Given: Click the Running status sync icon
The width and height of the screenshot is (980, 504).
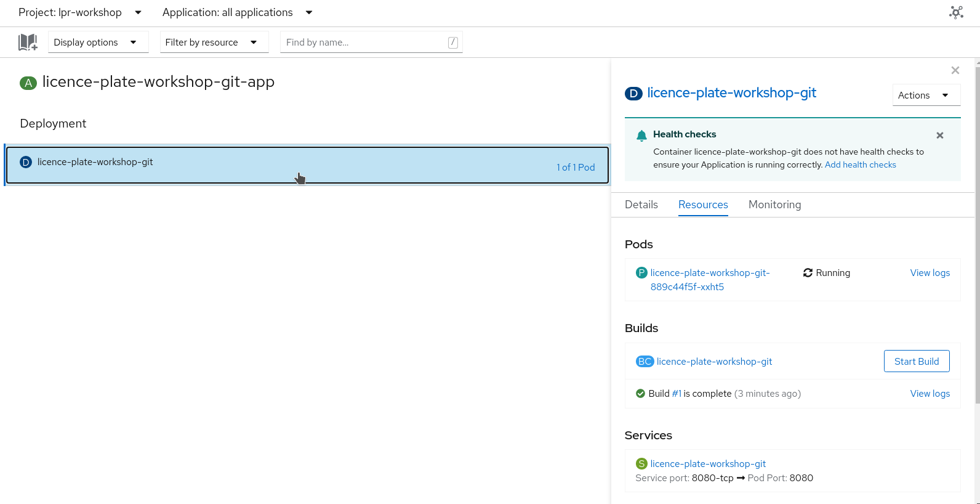Looking at the screenshot, I should (x=808, y=273).
